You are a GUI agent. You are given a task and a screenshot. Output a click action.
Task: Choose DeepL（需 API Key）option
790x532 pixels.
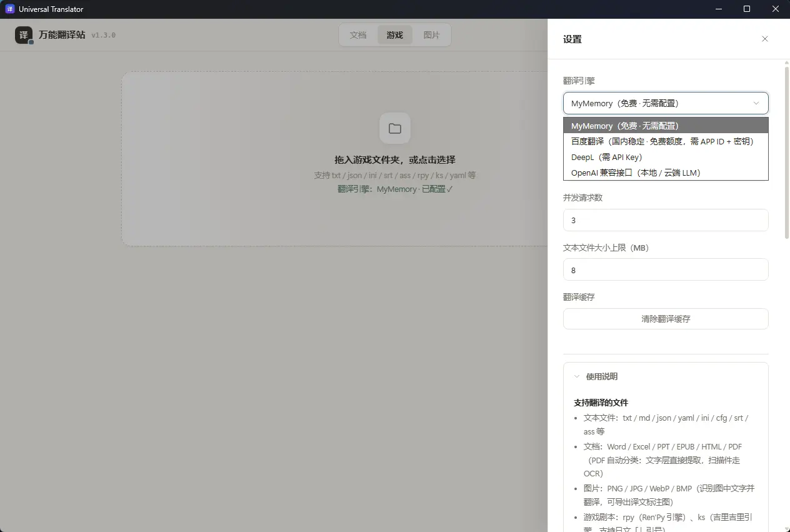point(666,157)
